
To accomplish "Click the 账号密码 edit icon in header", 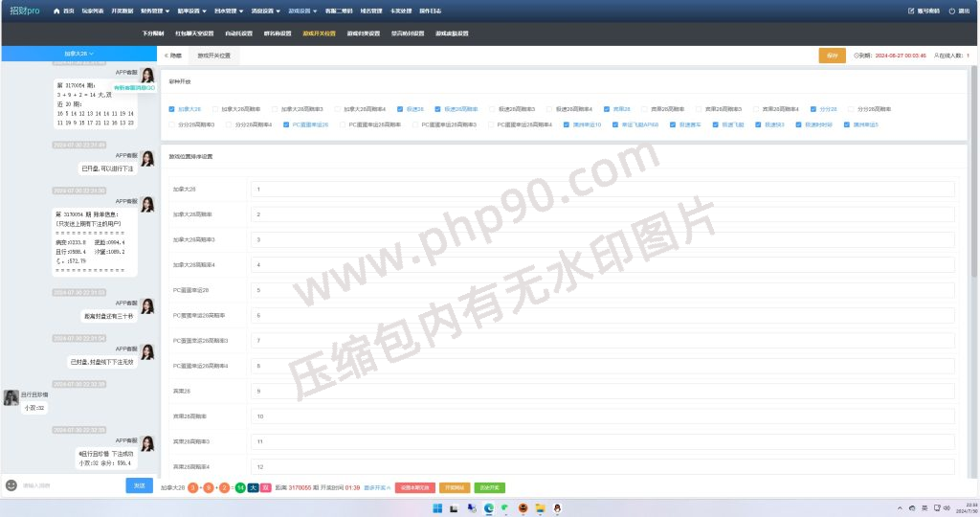I will click(x=910, y=11).
